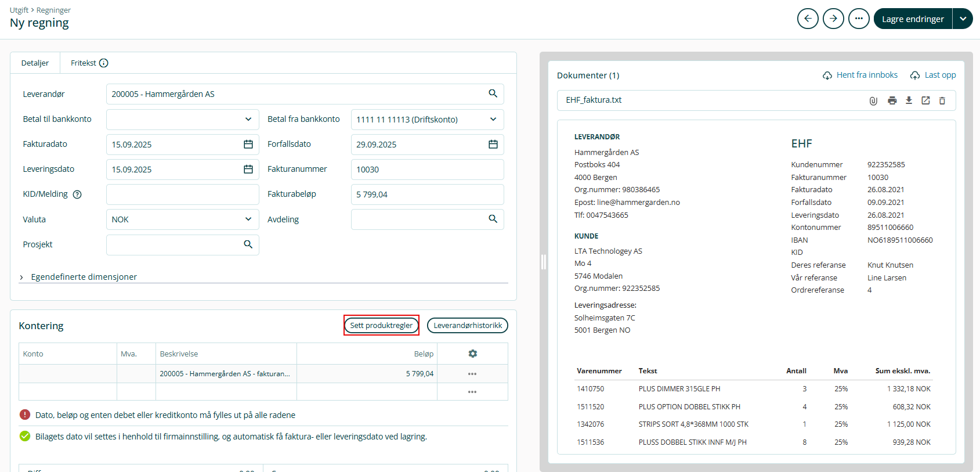This screenshot has width=980, height=472.
Task: Delete the EHF_faktura.txt attachment
Action: 942,100
